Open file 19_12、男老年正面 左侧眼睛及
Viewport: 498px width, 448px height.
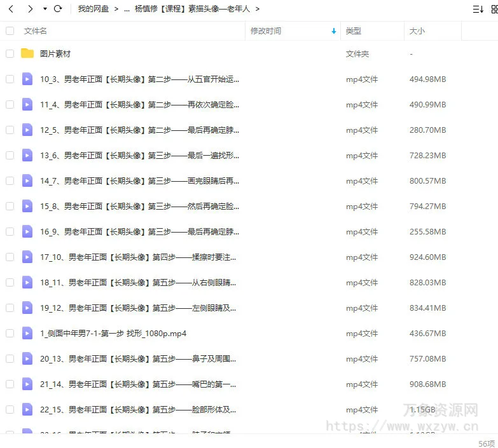[138, 308]
